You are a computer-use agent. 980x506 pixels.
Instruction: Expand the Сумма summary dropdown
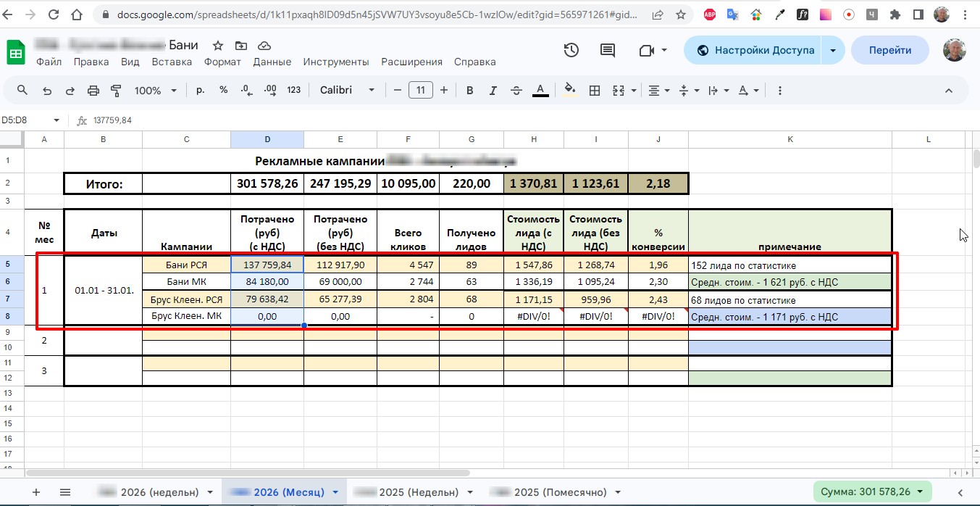coord(872,492)
